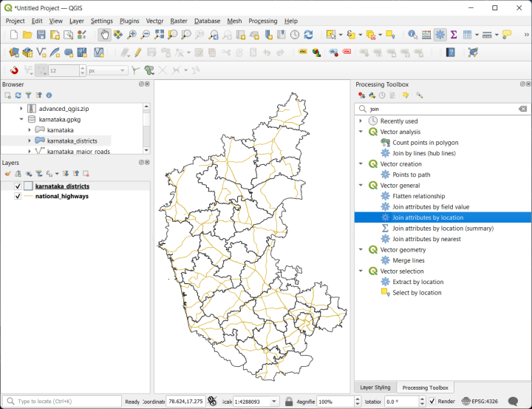Select the Pan Map hand tool
Screen dimensions: 532x409
click(x=106, y=35)
